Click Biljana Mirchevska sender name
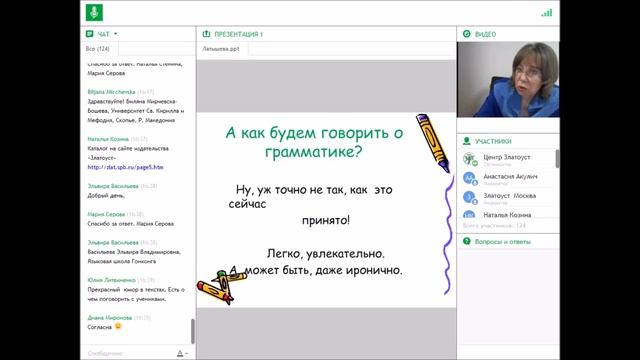Image resolution: width=640 pixels, height=360 pixels. (111, 92)
